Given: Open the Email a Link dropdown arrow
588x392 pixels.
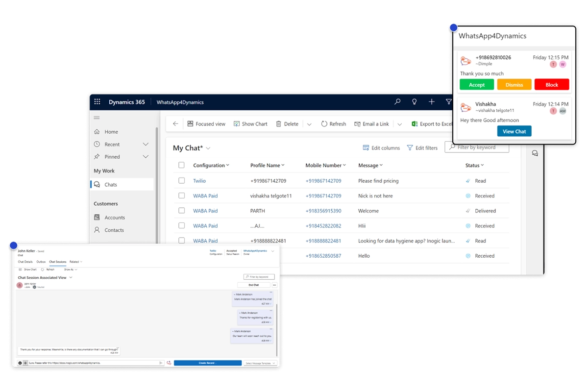Looking at the screenshot, I should pyautogui.click(x=400, y=124).
